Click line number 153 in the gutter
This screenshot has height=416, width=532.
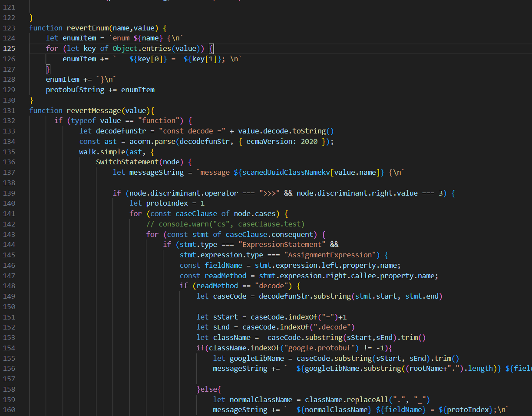[x=9, y=338]
